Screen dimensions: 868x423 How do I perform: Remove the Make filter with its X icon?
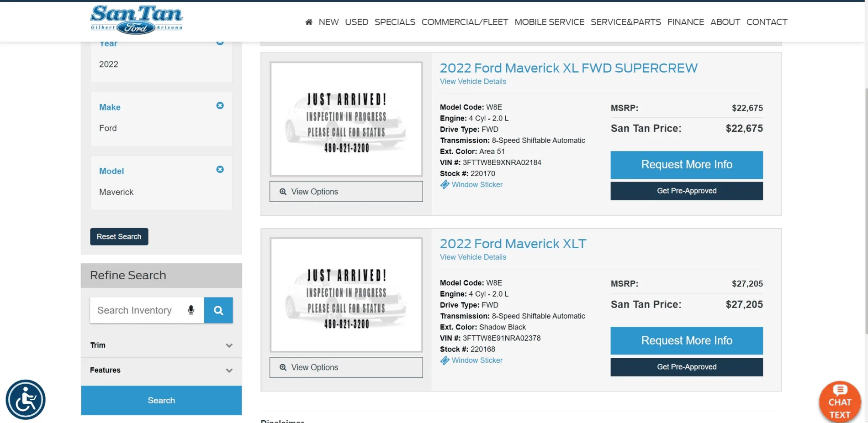click(x=220, y=105)
